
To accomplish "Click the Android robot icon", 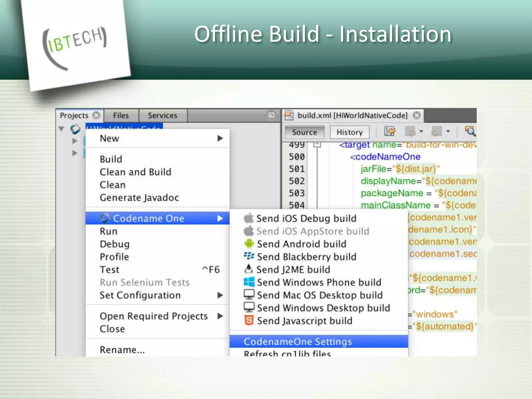I will pyautogui.click(x=249, y=244).
